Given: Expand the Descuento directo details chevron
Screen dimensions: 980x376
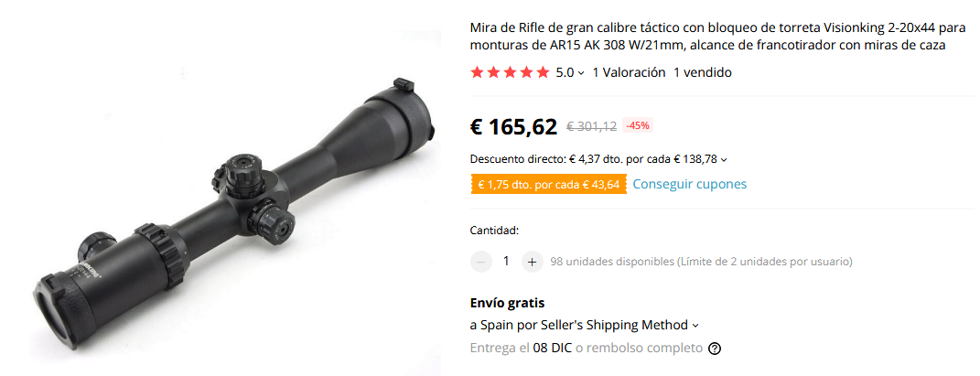Looking at the screenshot, I should [x=724, y=160].
